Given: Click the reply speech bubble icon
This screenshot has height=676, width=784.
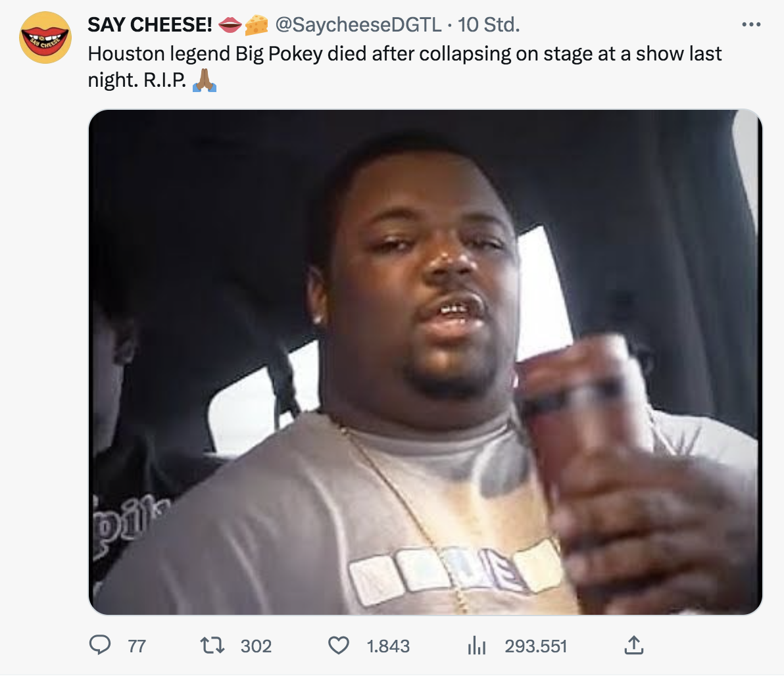Looking at the screenshot, I should point(99,646).
